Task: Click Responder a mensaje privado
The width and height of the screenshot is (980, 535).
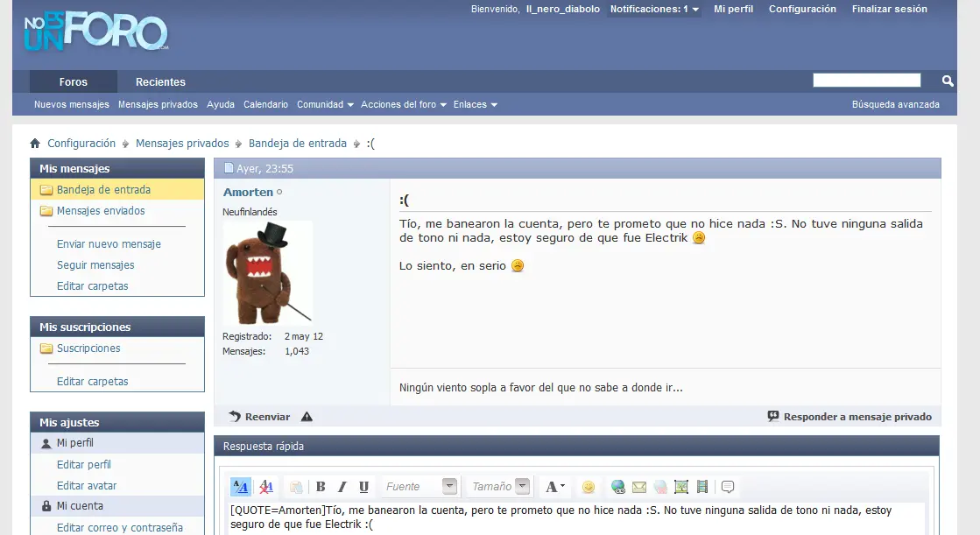Action: (x=857, y=417)
